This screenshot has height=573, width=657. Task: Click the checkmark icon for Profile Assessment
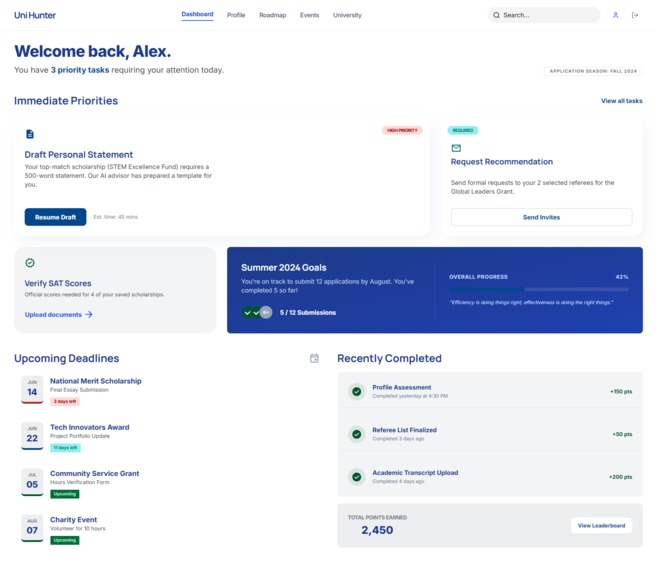357,392
